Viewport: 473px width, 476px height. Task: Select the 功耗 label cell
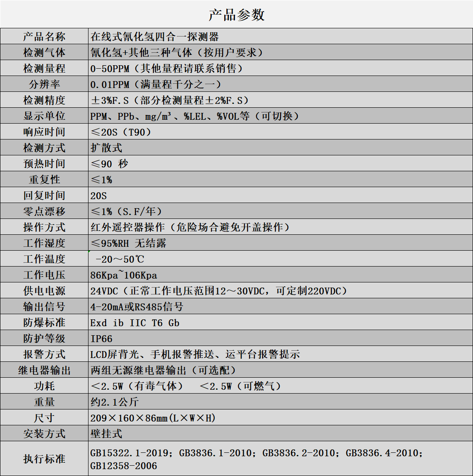44,385
